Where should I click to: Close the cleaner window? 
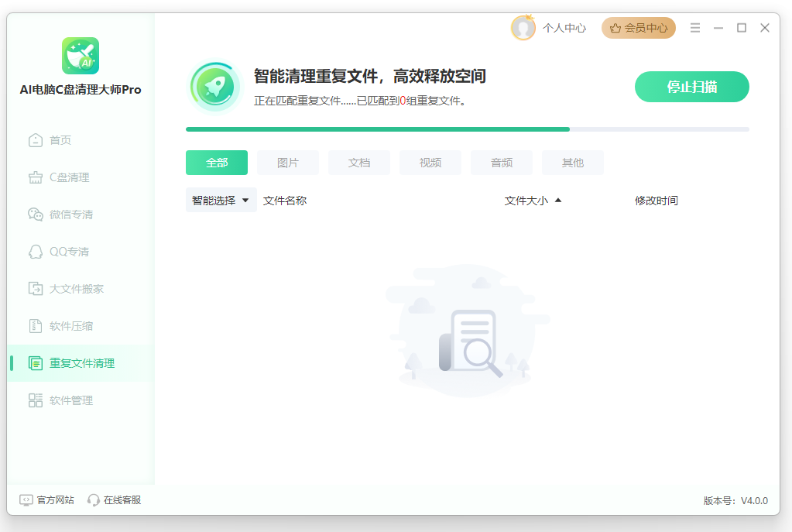(765, 28)
